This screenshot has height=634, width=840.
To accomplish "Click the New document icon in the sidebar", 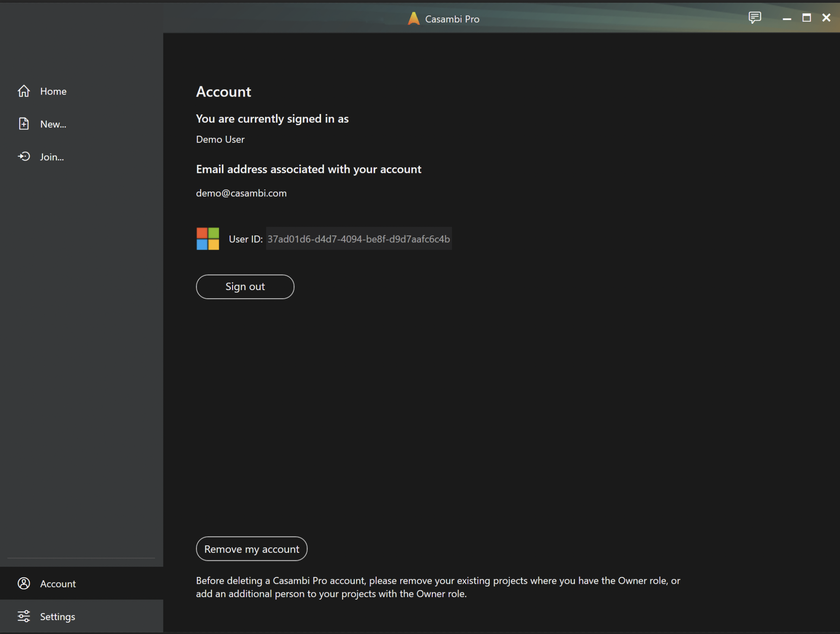I will click(23, 123).
